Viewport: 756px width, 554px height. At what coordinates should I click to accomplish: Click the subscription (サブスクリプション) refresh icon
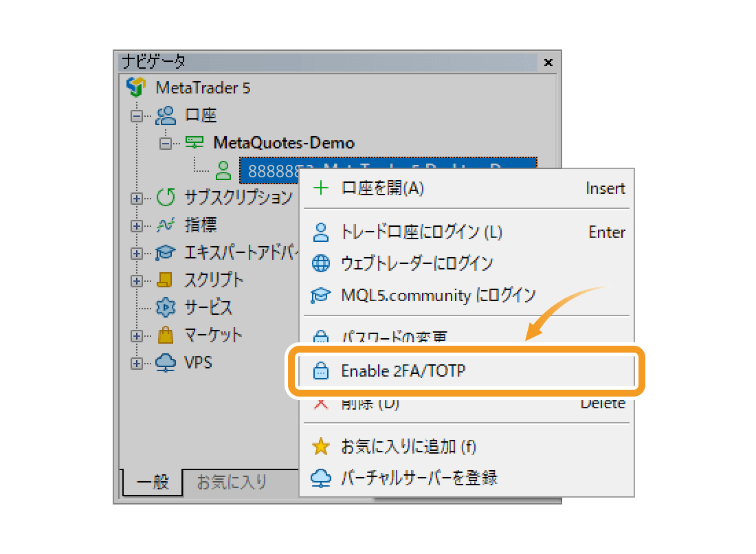tap(166, 197)
